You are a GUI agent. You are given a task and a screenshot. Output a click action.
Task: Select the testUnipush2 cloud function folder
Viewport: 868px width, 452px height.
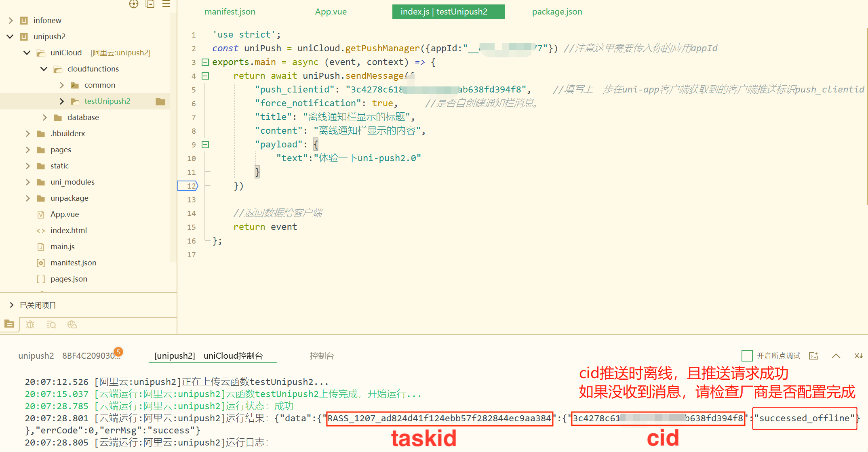[107, 101]
